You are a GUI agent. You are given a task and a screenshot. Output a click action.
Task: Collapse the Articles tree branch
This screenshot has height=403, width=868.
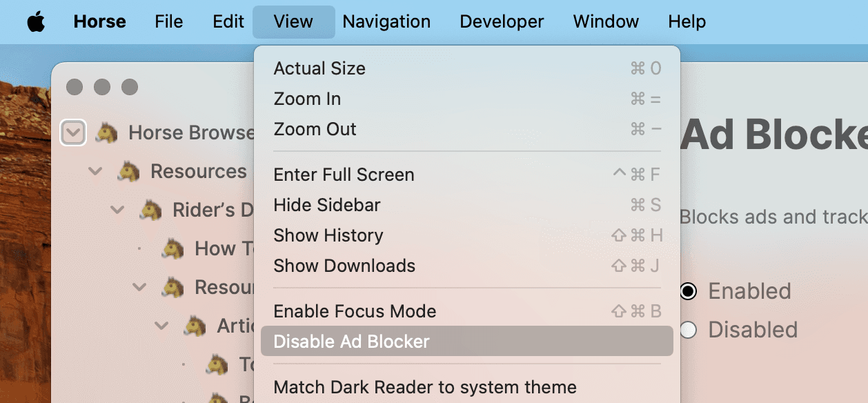[161, 326]
